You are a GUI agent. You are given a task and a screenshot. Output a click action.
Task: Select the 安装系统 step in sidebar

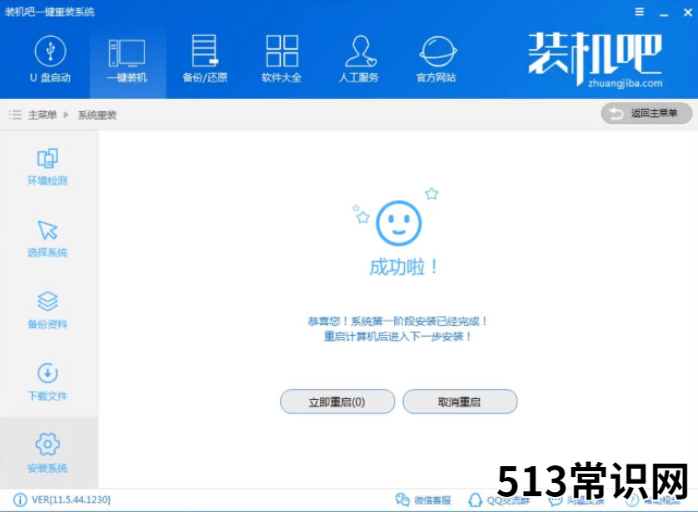point(48,453)
